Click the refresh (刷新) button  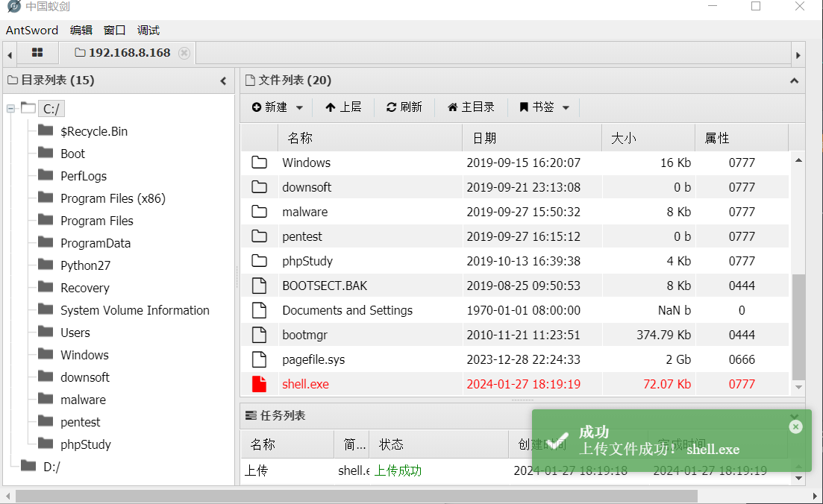[x=404, y=107]
